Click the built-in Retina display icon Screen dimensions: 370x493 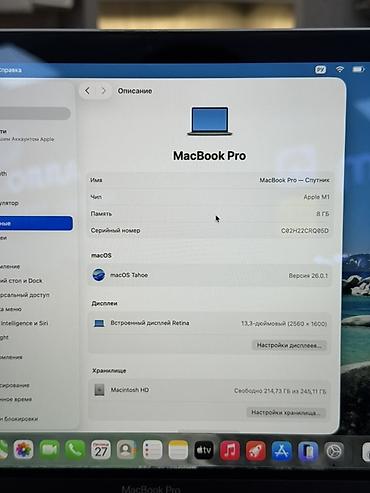click(99, 323)
